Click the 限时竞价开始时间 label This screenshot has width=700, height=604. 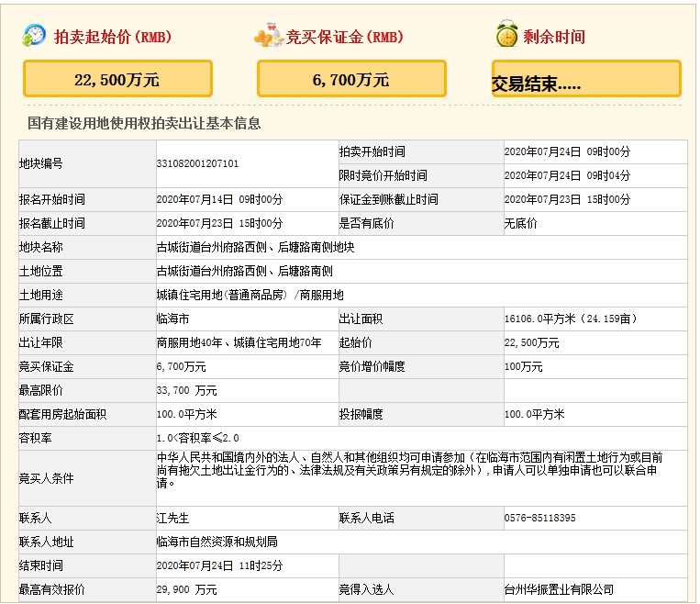383,175
